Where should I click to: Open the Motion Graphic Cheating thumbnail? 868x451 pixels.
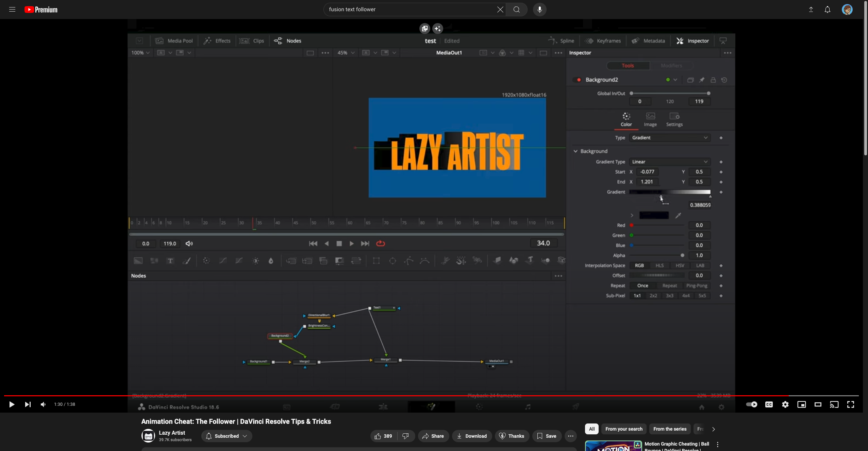point(613,446)
